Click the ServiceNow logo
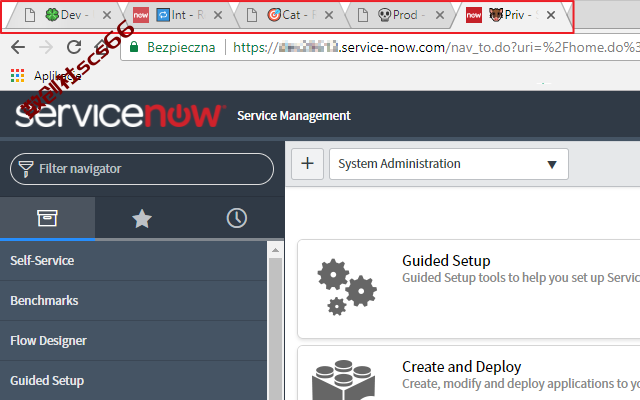The width and height of the screenshot is (640, 400). (x=120, y=115)
